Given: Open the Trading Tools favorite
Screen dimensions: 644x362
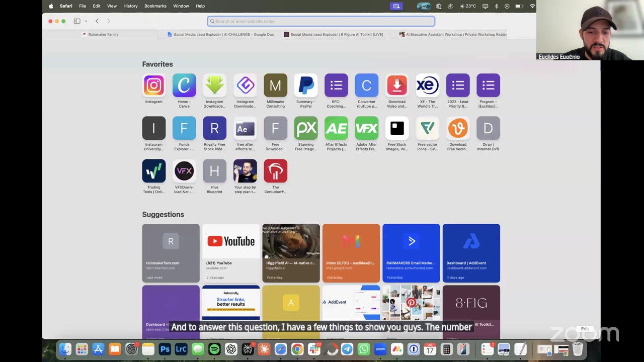Looking at the screenshot, I should (153, 171).
